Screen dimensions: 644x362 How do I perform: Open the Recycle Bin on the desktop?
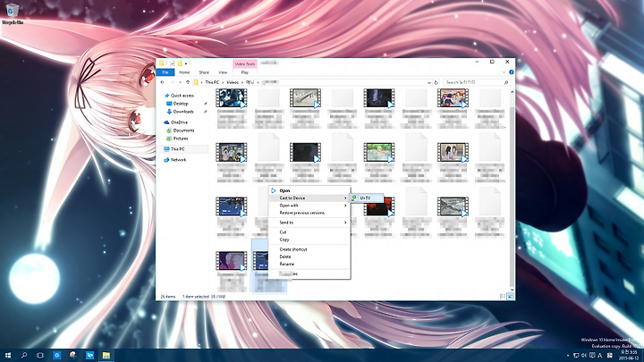(13, 13)
